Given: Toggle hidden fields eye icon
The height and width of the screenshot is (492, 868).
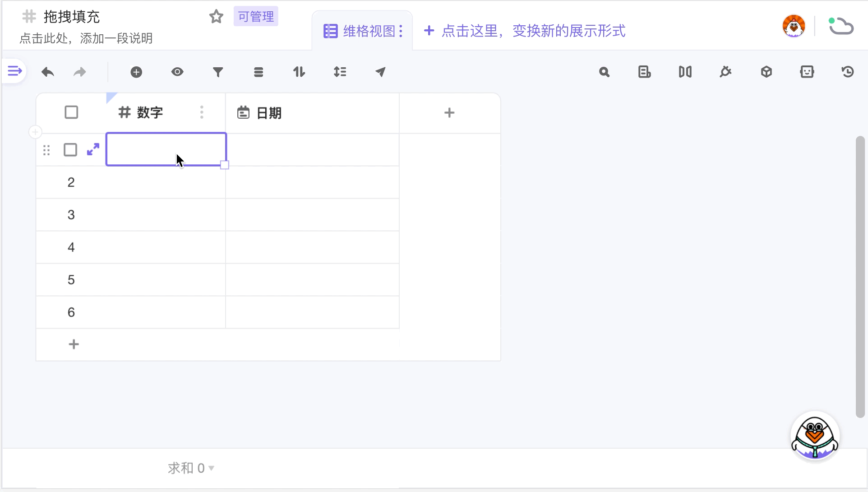Looking at the screenshot, I should tap(177, 72).
